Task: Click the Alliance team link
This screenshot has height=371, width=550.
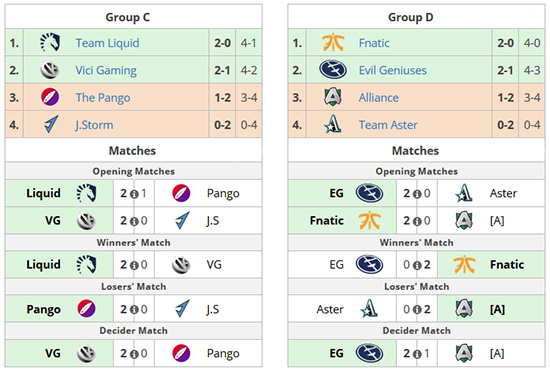Action: [x=378, y=97]
